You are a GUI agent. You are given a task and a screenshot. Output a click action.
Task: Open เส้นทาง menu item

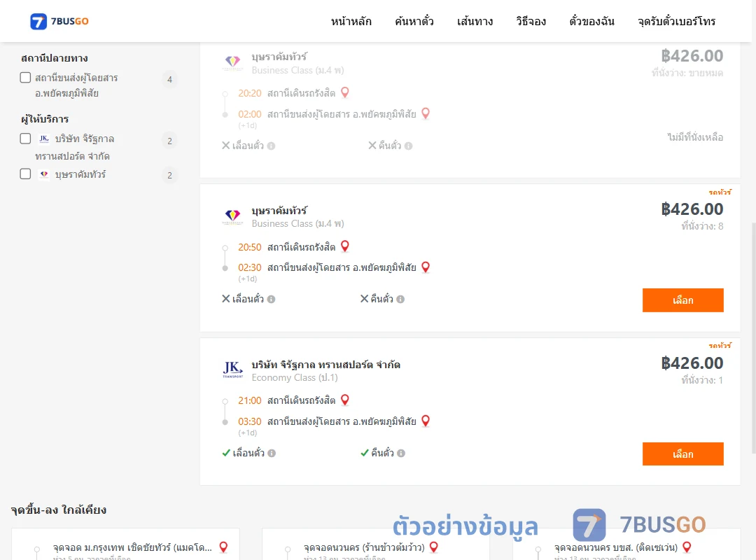pyautogui.click(x=475, y=21)
